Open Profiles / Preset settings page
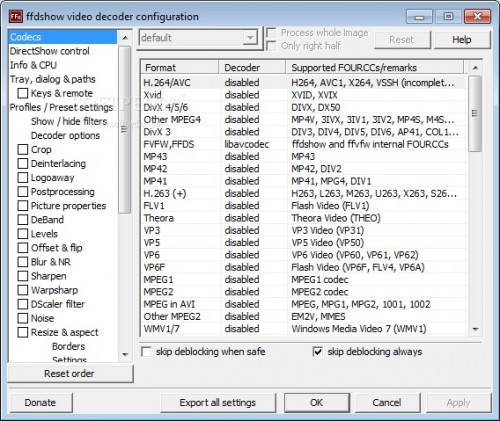The image size is (500, 421). coord(61,107)
